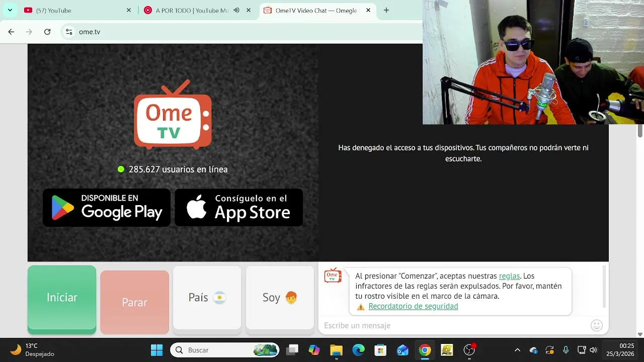Launch Copilot from the taskbar
Screen dimensions: 644x362
point(314,350)
